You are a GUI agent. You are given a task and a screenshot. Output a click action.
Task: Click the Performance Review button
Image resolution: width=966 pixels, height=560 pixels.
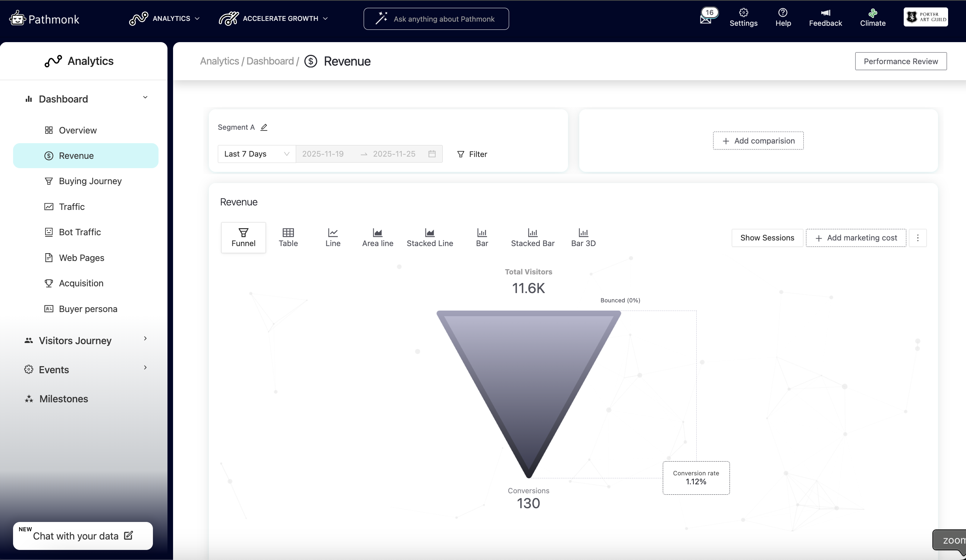pyautogui.click(x=900, y=61)
